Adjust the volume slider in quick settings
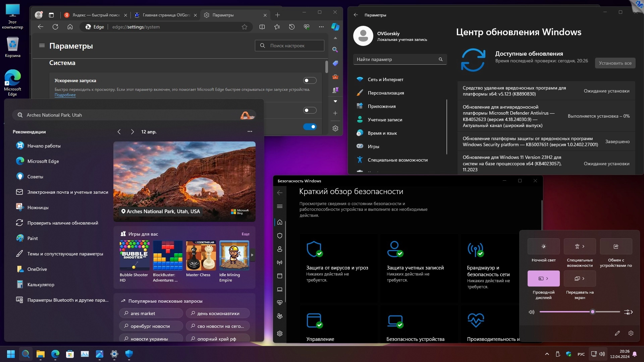644x362 pixels. pos(593,312)
